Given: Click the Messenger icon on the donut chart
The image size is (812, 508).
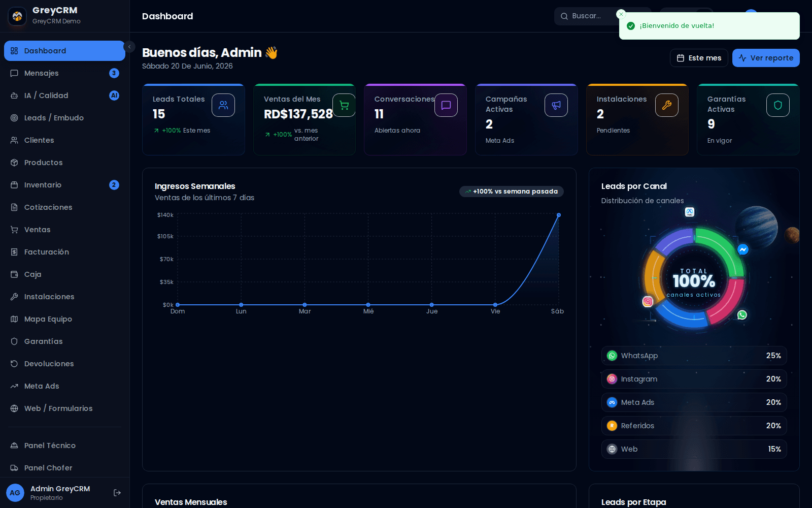Looking at the screenshot, I should (x=743, y=249).
